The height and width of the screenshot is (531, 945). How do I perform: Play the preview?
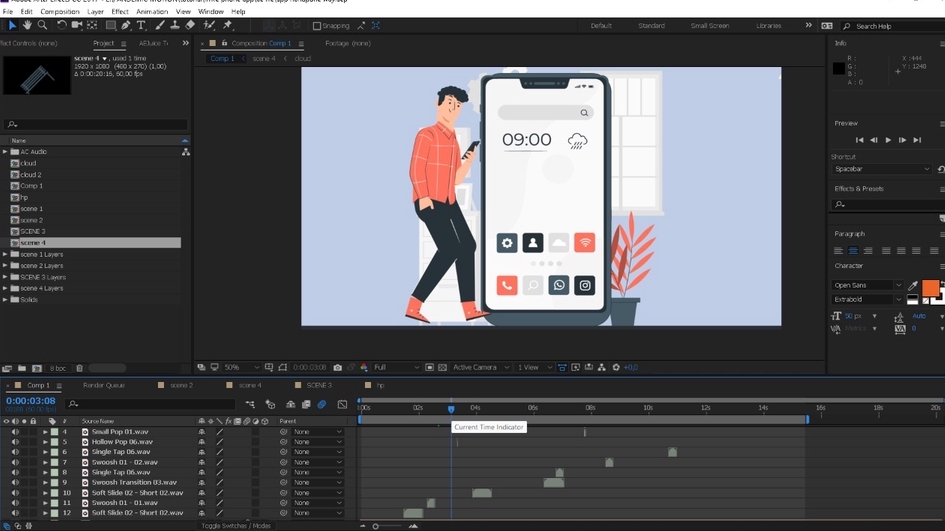point(888,140)
